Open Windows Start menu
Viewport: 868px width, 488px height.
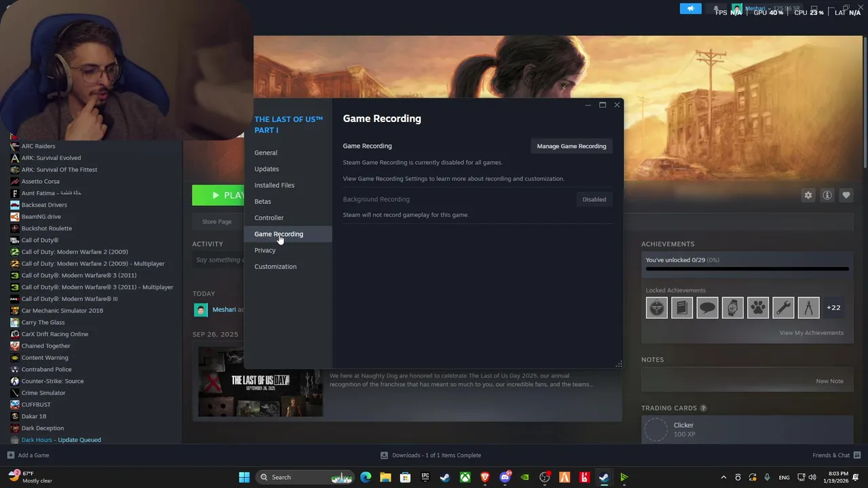(244, 477)
